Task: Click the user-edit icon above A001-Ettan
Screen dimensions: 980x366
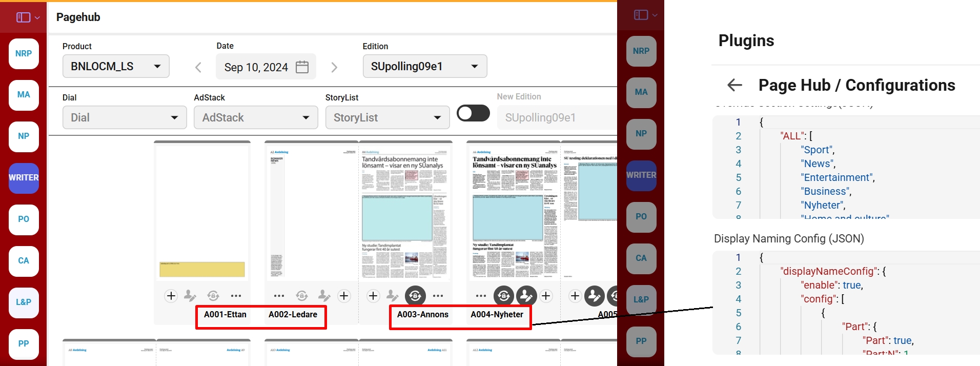Action: [190, 296]
